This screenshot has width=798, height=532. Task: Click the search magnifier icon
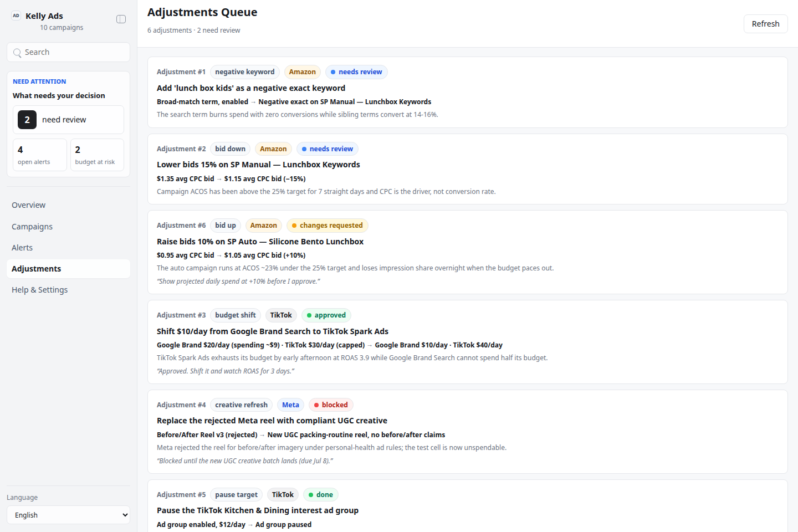[17, 53]
